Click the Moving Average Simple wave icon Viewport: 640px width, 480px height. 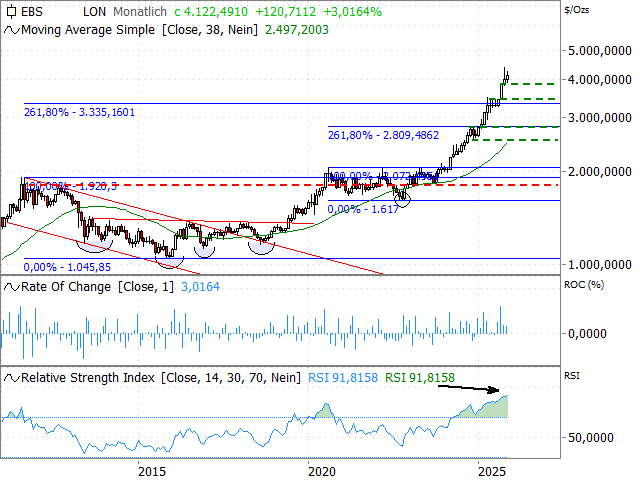[x=11, y=30]
